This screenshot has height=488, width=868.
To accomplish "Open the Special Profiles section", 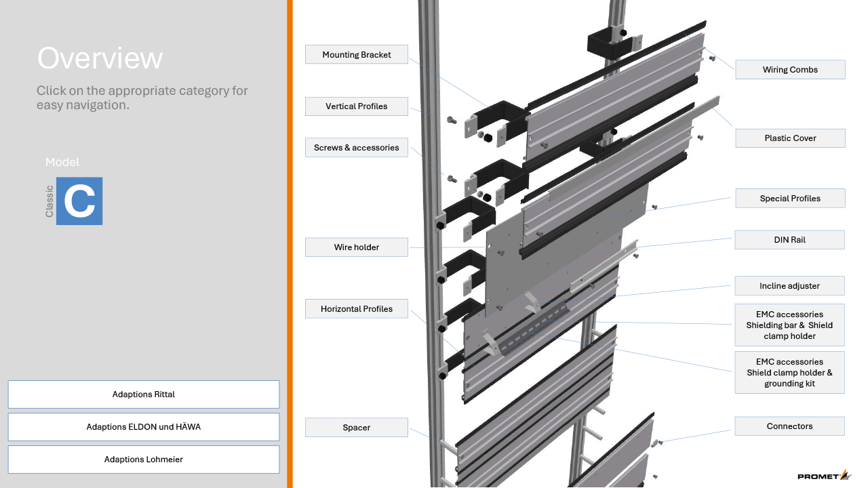I will click(790, 199).
